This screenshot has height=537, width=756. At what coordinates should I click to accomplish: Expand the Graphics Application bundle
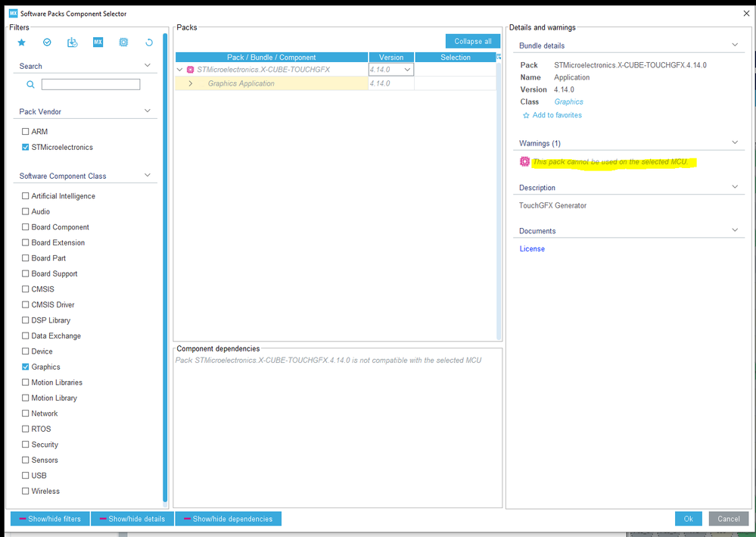click(191, 83)
